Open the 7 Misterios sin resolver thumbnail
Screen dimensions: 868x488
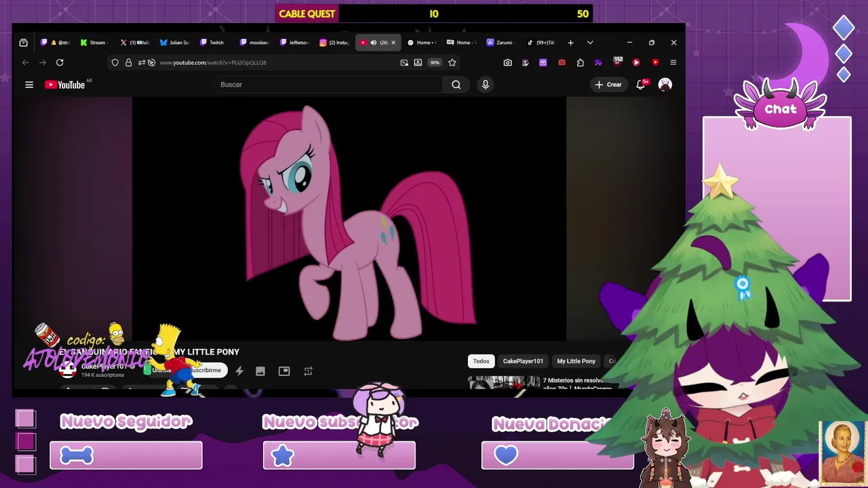click(504, 382)
